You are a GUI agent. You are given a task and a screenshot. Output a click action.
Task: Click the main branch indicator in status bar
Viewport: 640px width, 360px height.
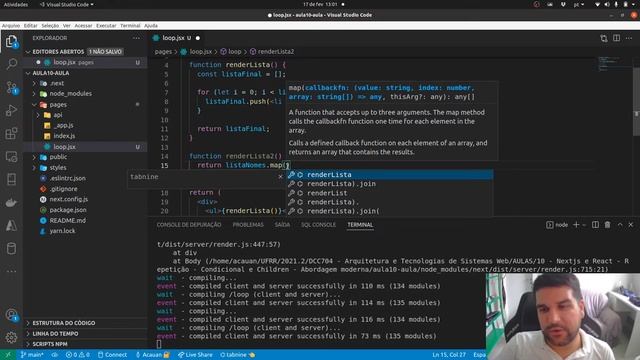point(32,355)
